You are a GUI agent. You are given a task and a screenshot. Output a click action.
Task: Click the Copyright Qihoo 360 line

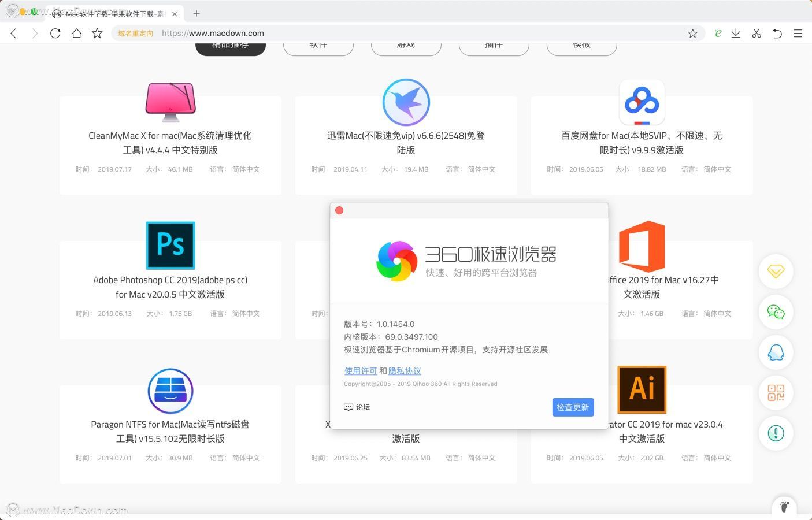[x=420, y=384]
